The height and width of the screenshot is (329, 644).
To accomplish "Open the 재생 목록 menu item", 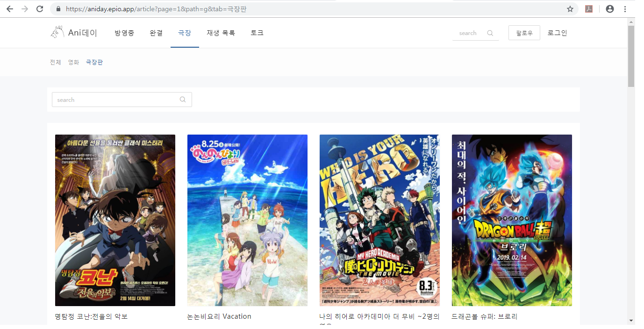I will (x=221, y=33).
